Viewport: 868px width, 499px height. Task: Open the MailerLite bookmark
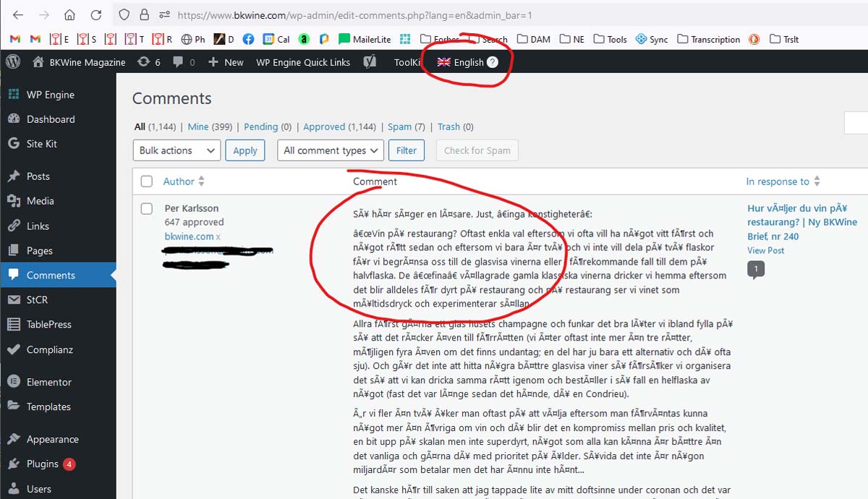365,39
